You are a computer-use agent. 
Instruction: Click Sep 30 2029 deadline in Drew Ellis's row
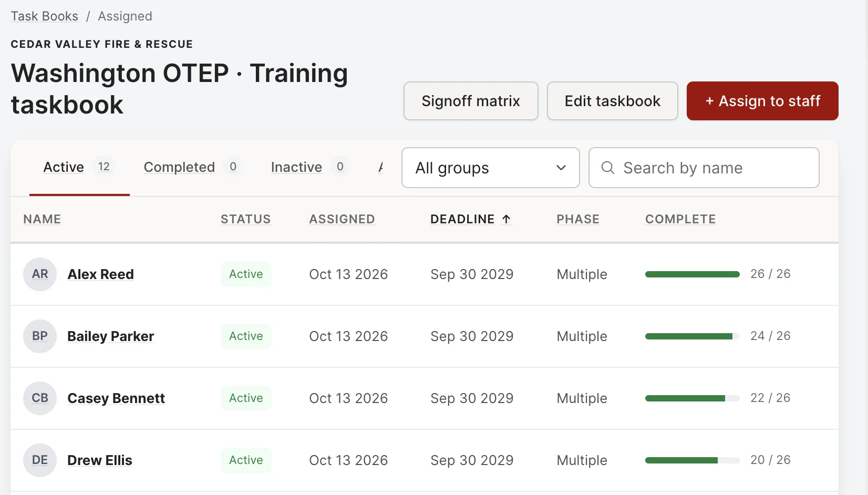(472, 460)
